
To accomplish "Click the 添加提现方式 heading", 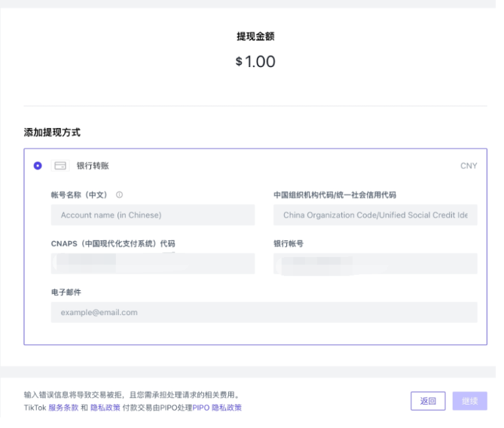I will 52,132.
